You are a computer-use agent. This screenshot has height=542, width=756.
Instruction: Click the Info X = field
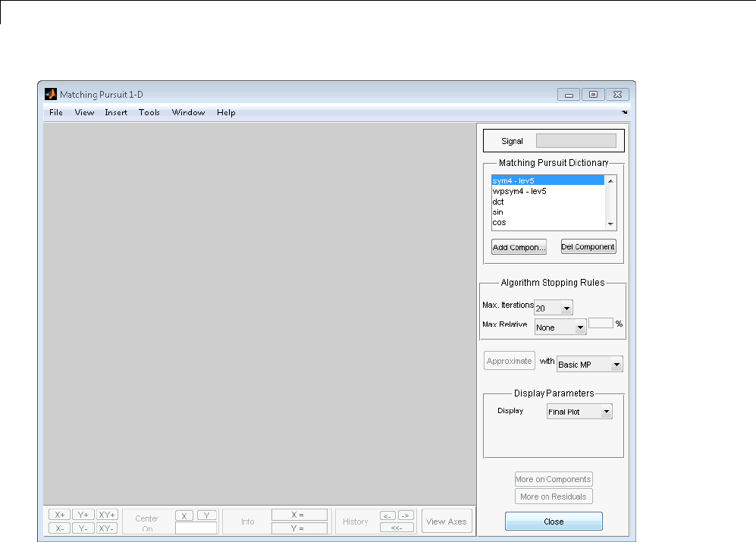(x=299, y=515)
